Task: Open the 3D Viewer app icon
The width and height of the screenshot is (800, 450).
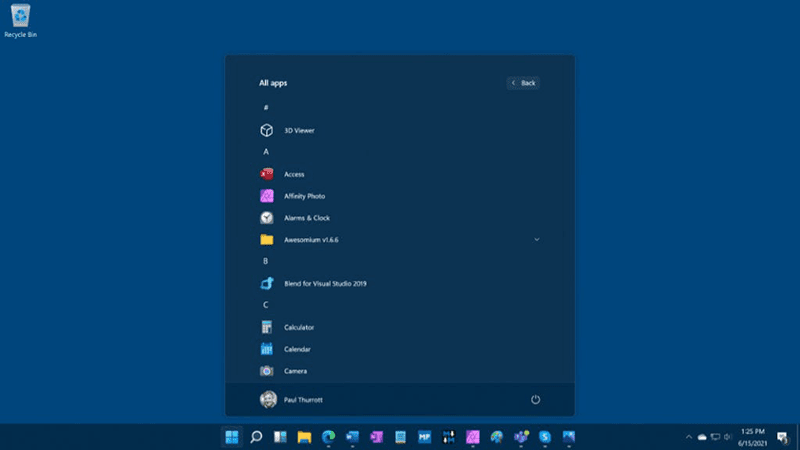Action: click(x=266, y=130)
